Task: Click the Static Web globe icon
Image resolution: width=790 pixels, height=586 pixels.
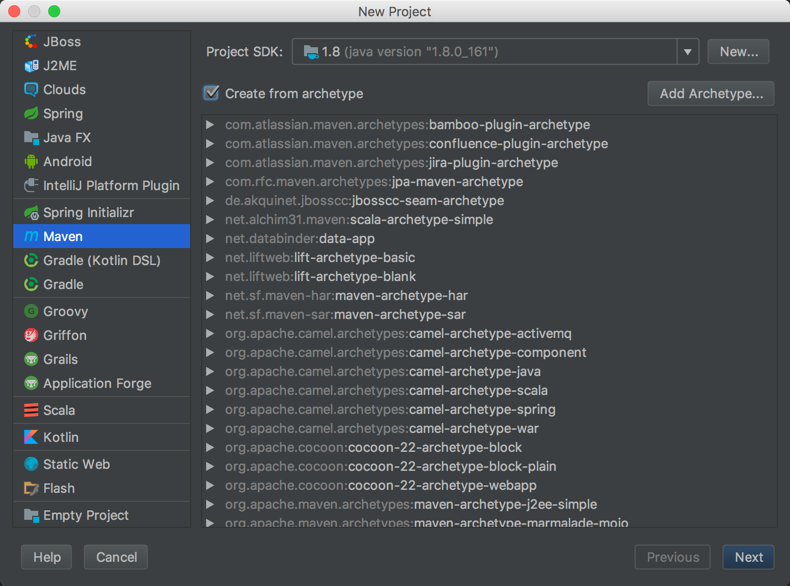Action: point(31,464)
